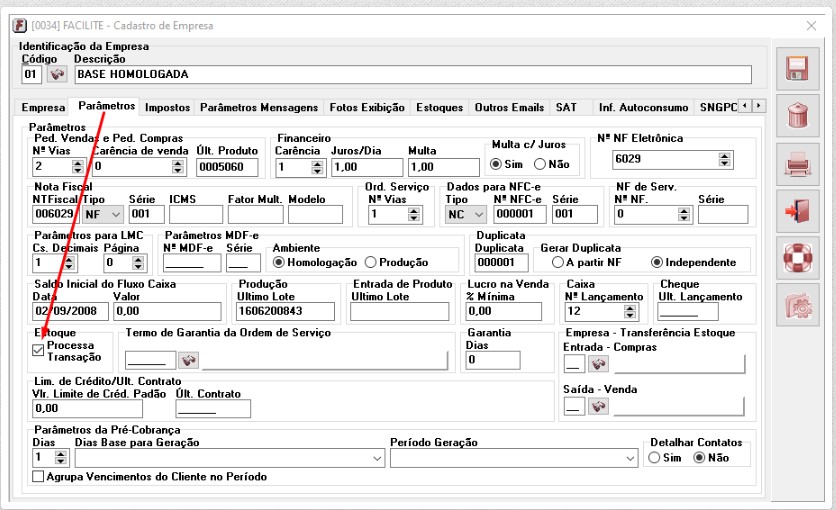
Task: Select Não for Multa c/ Juros
Action: click(540, 164)
